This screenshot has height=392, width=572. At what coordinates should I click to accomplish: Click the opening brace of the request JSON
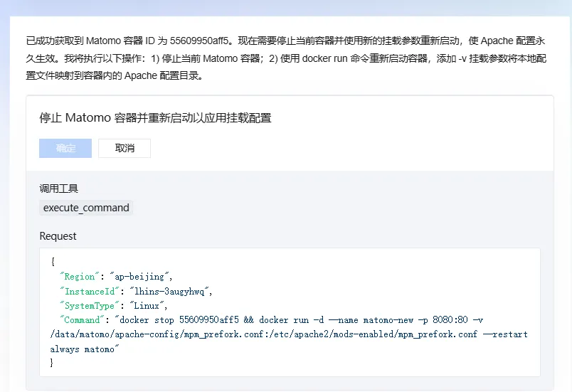53,262
